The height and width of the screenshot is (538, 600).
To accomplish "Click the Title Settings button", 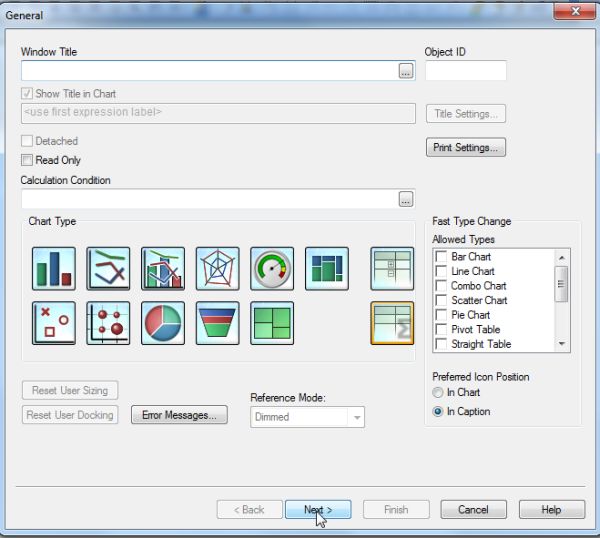I will pos(466,114).
